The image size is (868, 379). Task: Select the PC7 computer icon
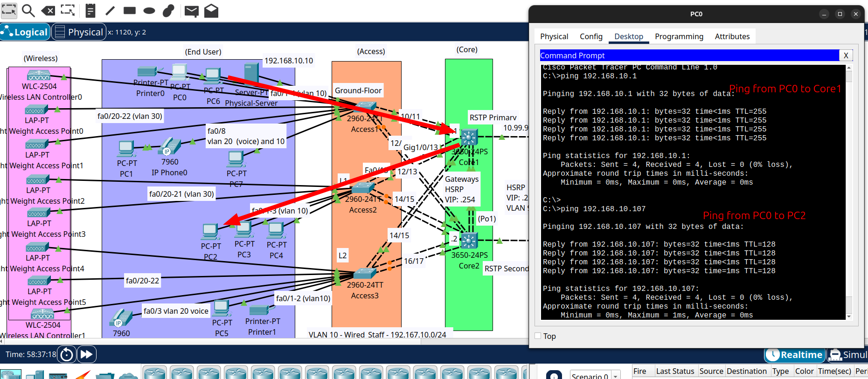(236, 159)
